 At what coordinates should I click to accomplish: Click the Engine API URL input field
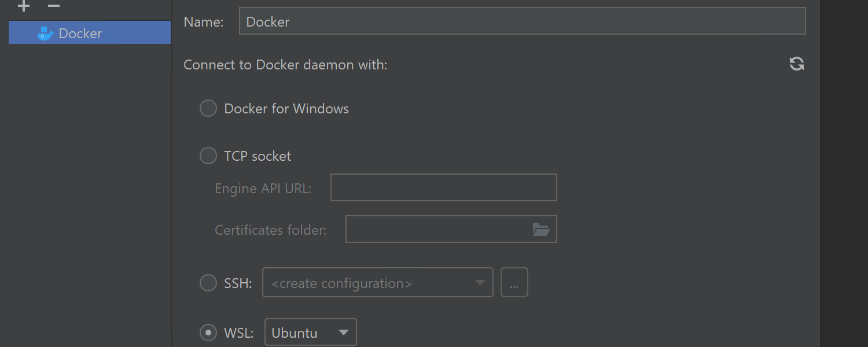pos(443,188)
